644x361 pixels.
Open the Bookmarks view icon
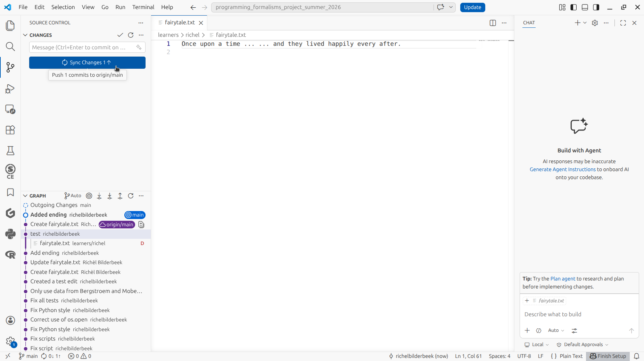10,192
